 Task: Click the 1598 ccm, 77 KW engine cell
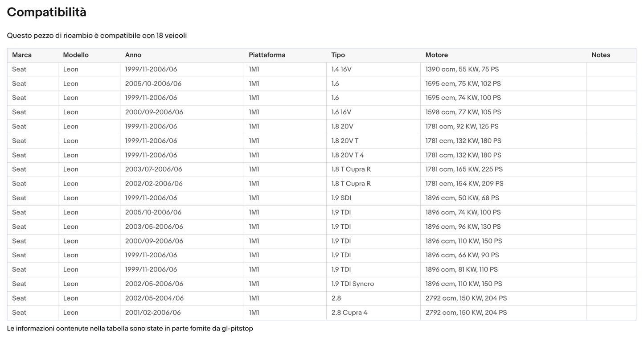(463, 112)
